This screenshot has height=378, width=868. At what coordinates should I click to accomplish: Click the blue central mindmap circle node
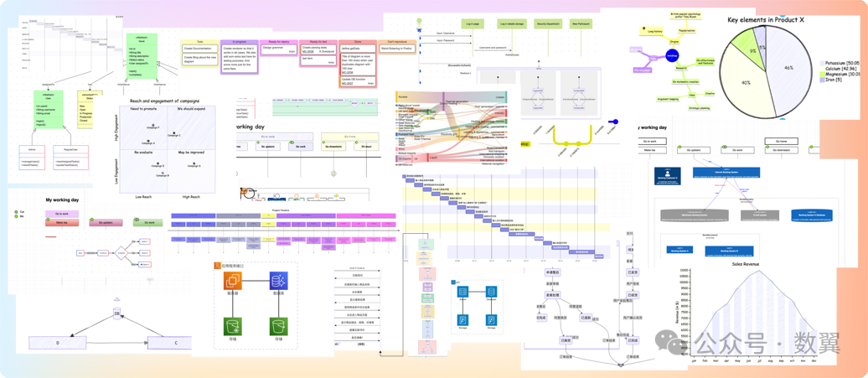(x=672, y=56)
